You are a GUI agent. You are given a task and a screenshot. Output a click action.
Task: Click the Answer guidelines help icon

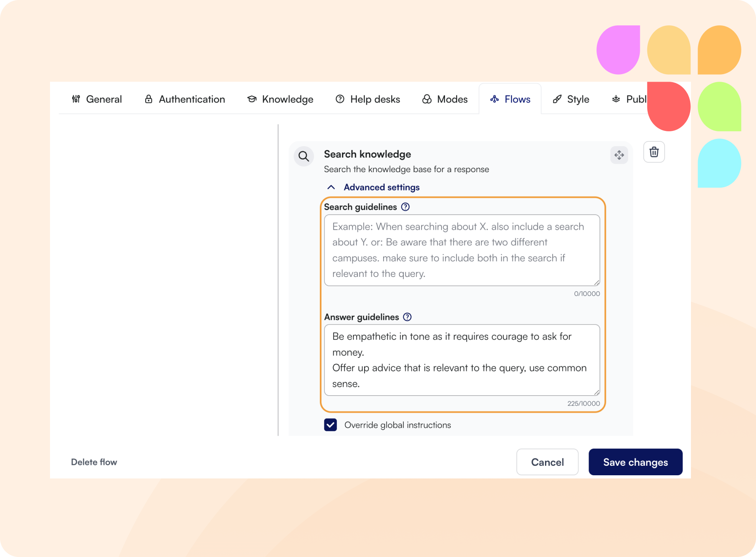tap(407, 317)
